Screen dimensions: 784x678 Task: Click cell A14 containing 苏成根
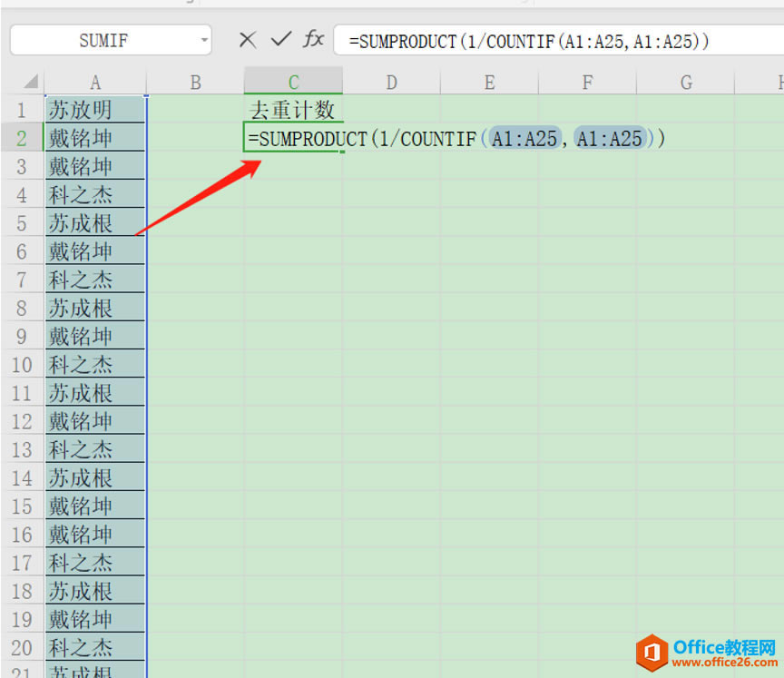pos(95,477)
